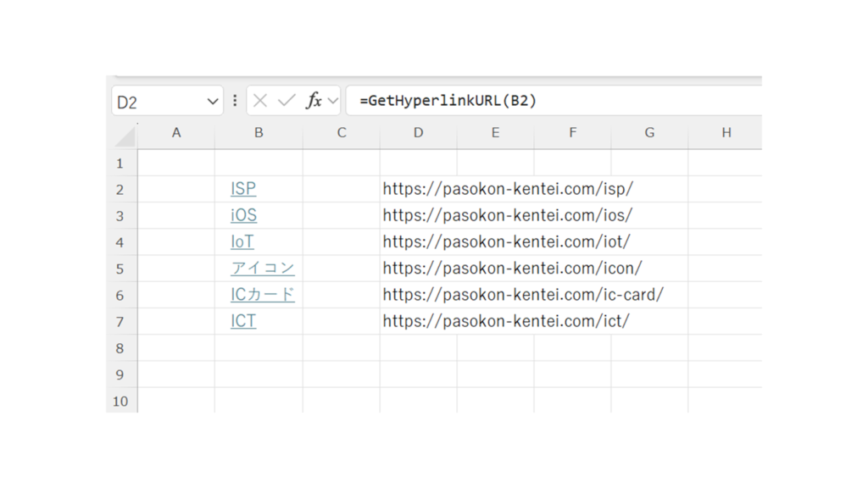868x488 pixels.
Task: Open the ICカード hyperlink
Action: coord(263,295)
